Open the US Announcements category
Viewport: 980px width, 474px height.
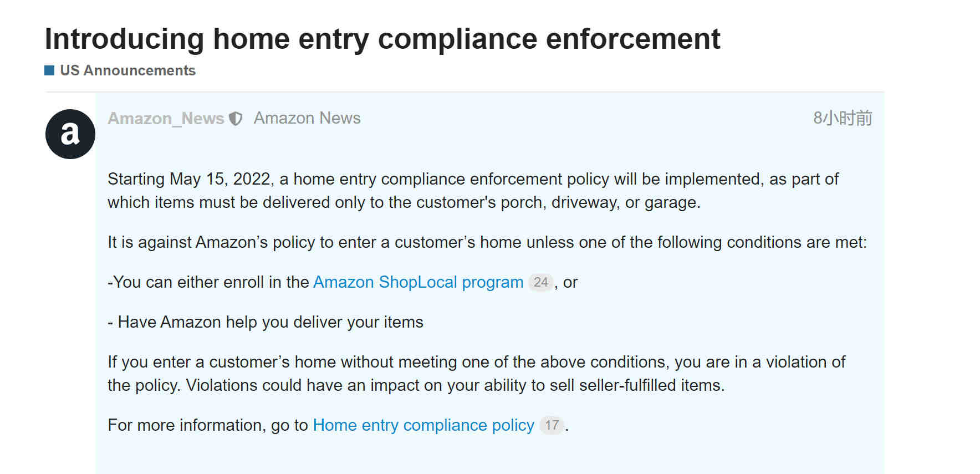pos(127,70)
